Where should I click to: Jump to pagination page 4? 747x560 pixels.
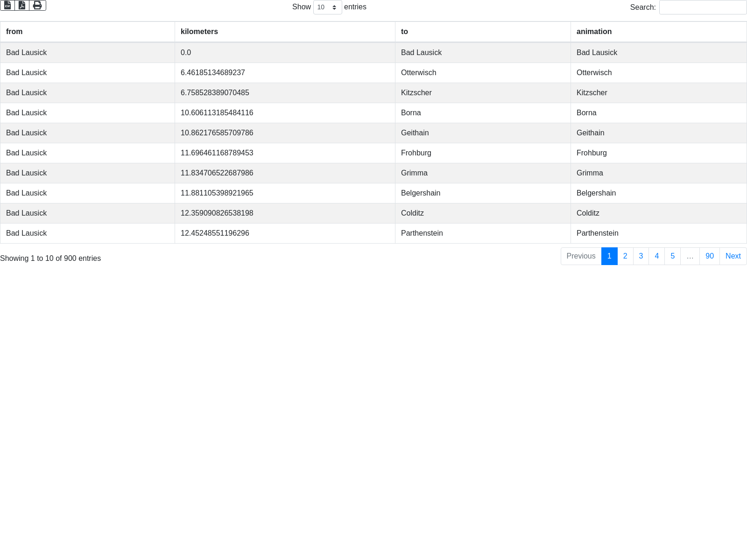[x=657, y=256]
